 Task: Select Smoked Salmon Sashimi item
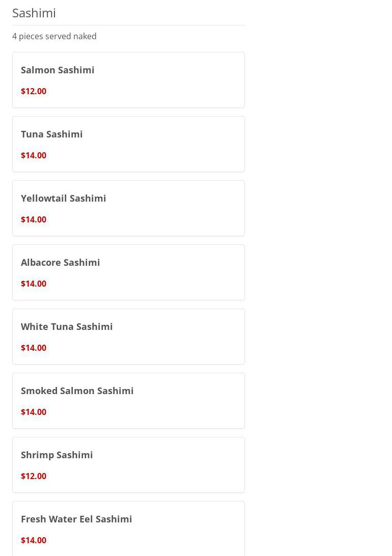pos(77,391)
